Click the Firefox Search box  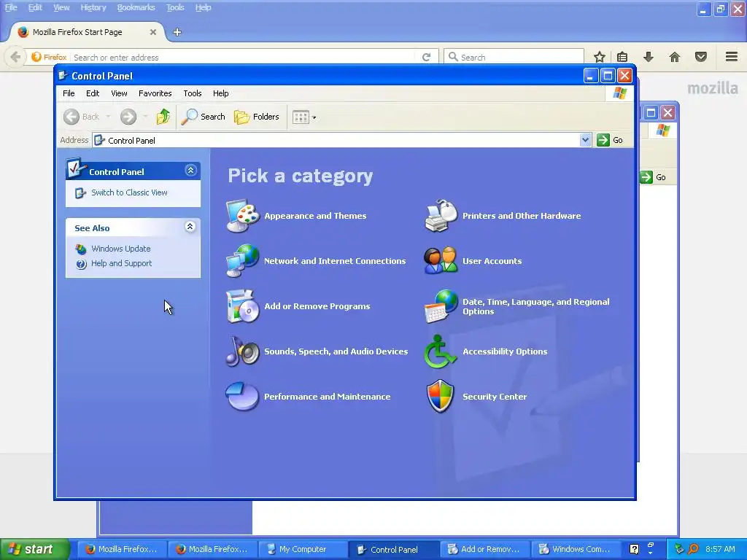click(x=514, y=57)
